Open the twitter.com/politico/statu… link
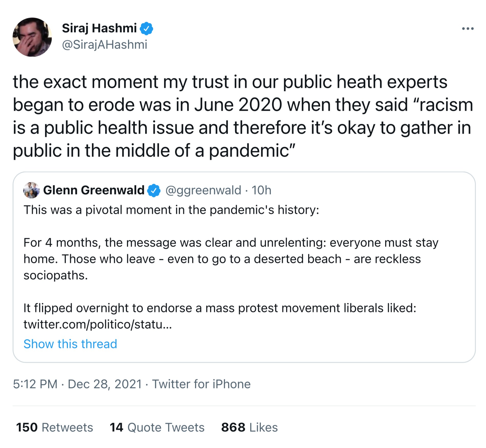486x448 pixels. 98,324
